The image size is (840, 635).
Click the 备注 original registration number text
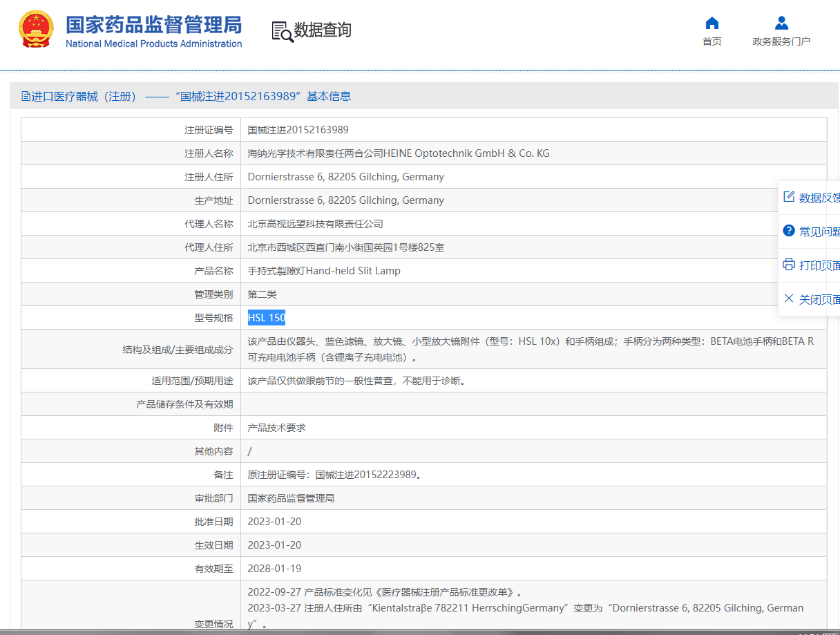coord(334,475)
